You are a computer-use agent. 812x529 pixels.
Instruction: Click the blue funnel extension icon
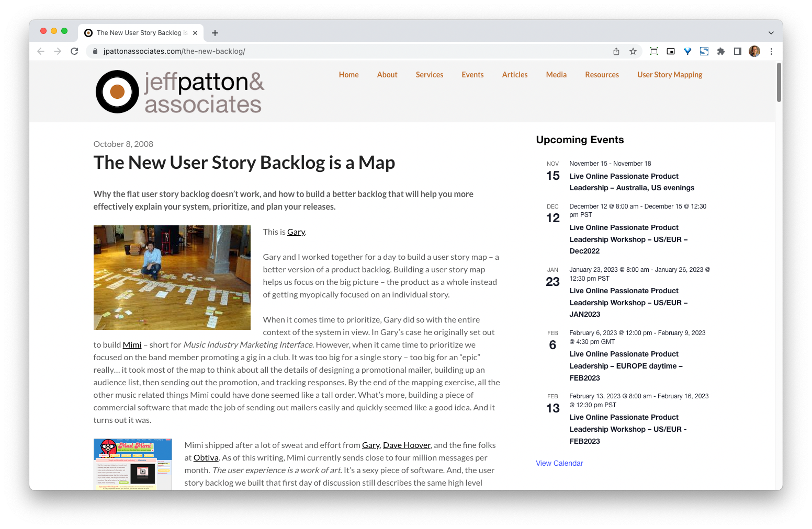(x=687, y=51)
